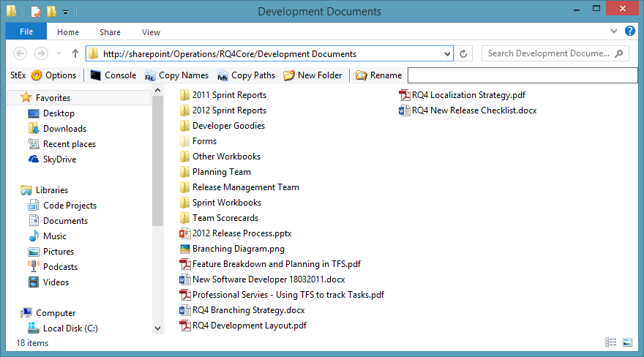Viewport: 644px width, 357px height.
Task: Select 2011 Sprint Reports folder
Action: pyautogui.click(x=223, y=95)
